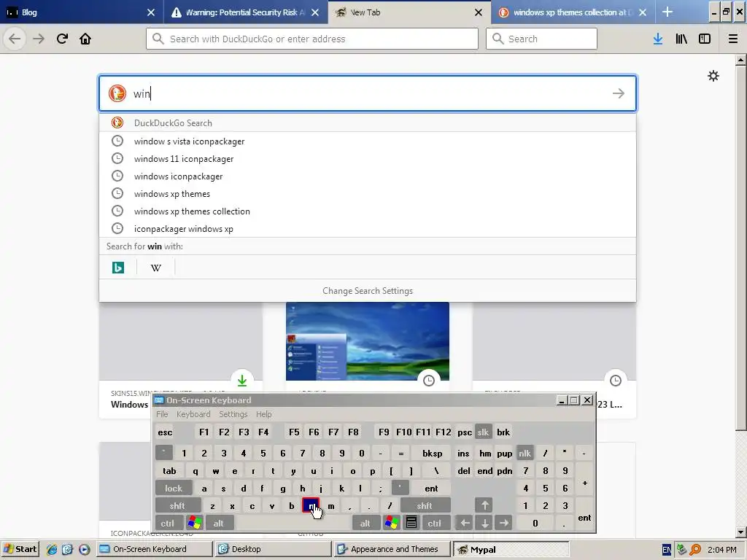The height and width of the screenshot is (560, 747).
Task: Focus the address bar field
Action: point(312,39)
